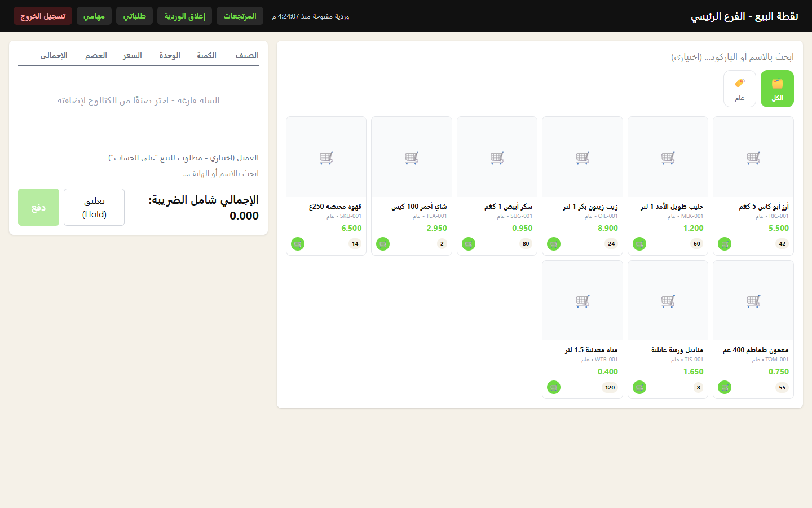
Task: Open طلباتي orders page
Action: tap(134, 16)
